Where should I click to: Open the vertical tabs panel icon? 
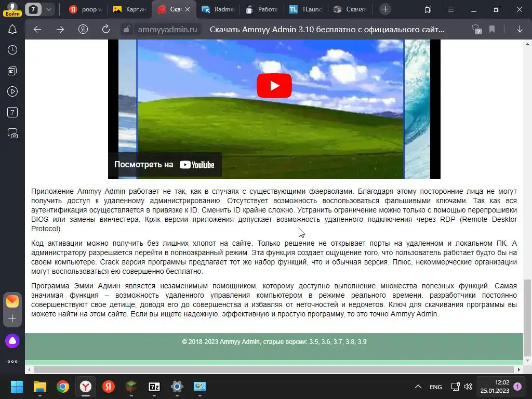coord(428,9)
